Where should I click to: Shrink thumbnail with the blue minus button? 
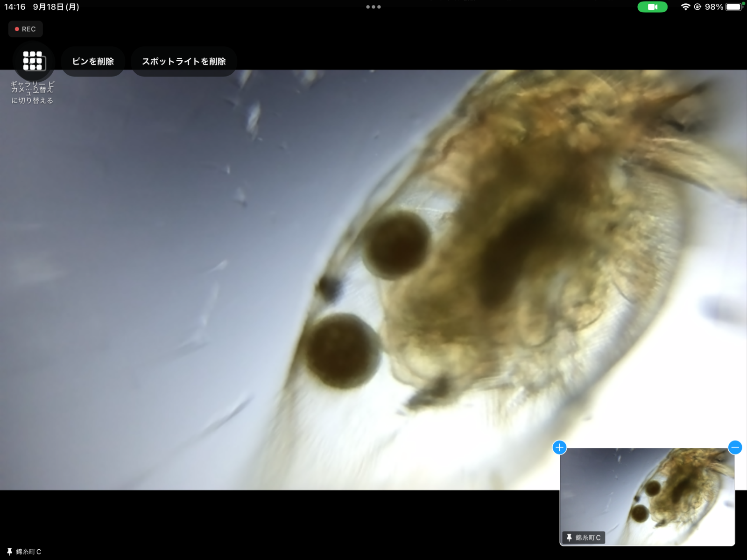click(735, 448)
